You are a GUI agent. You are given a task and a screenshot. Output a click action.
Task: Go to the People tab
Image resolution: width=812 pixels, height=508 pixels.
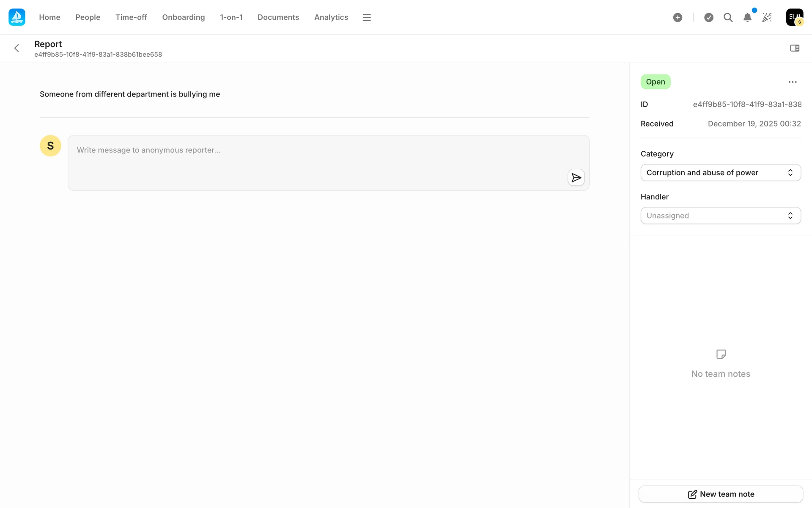[x=88, y=17]
